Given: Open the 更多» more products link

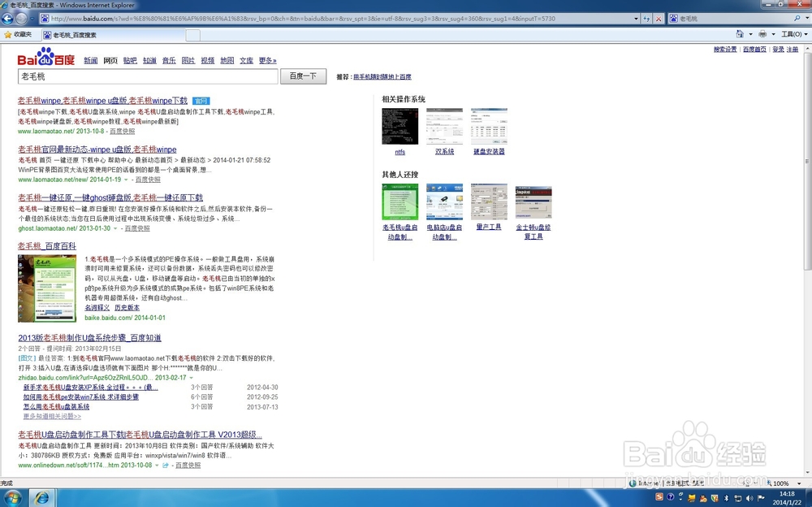Looking at the screenshot, I should tap(268, 61).
